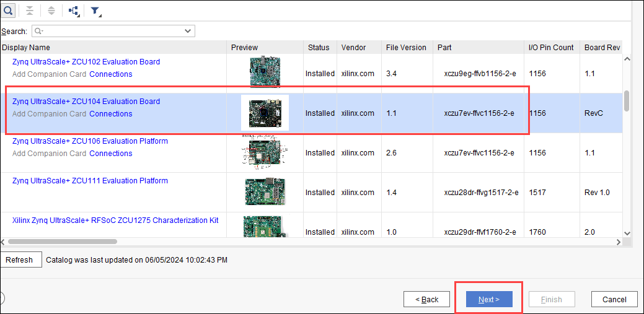Click part xczu9eg-ffvb1156-2-e cell
Screen dimensions: 644x314
pos(480,74)
